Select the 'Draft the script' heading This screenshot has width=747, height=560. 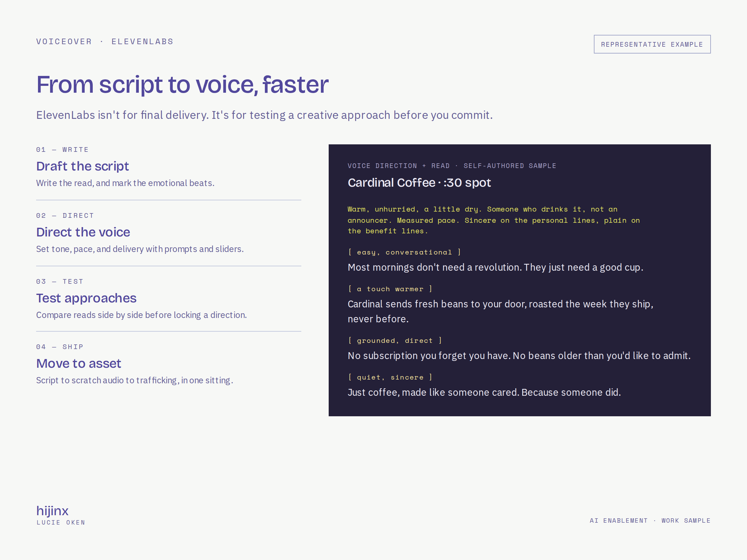[82, 166]
